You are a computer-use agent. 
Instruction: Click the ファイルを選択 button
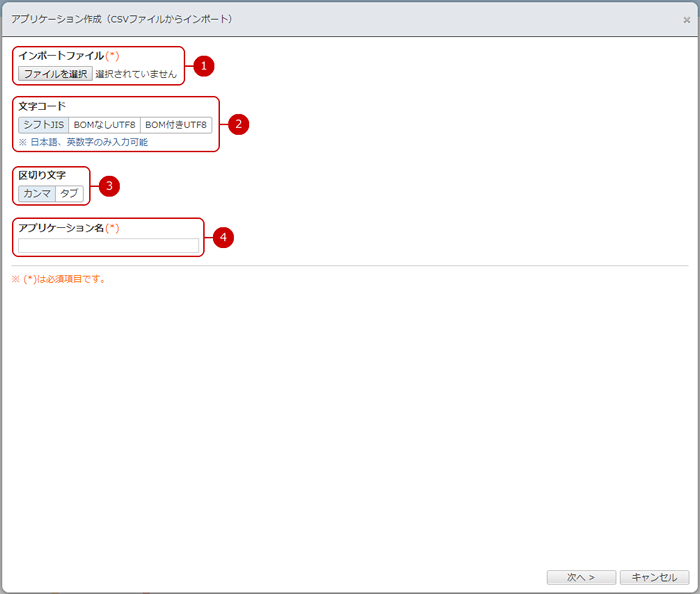[56, 74]
